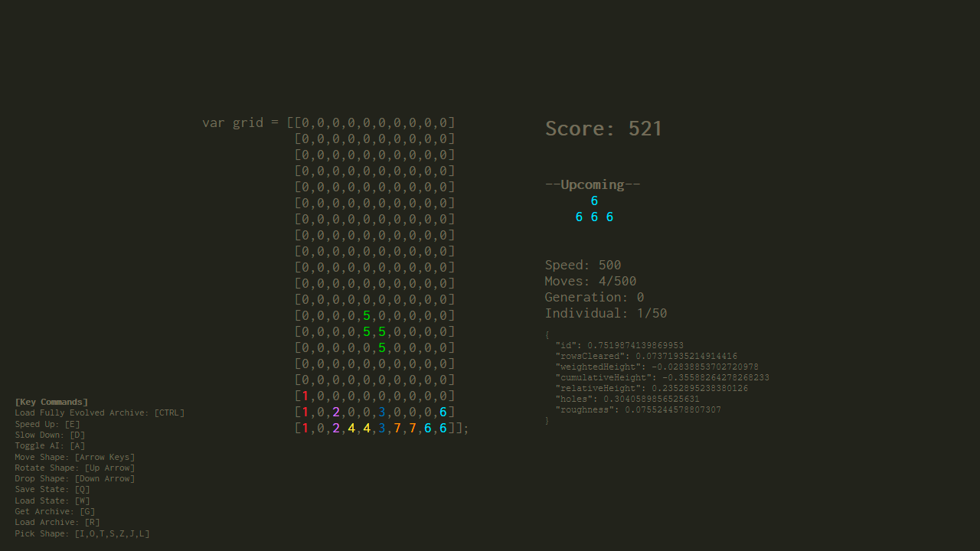This screenshot has width=980, height=551.
Task: Click the blue 3 in the second-last row
Action: tap(382, 412)
